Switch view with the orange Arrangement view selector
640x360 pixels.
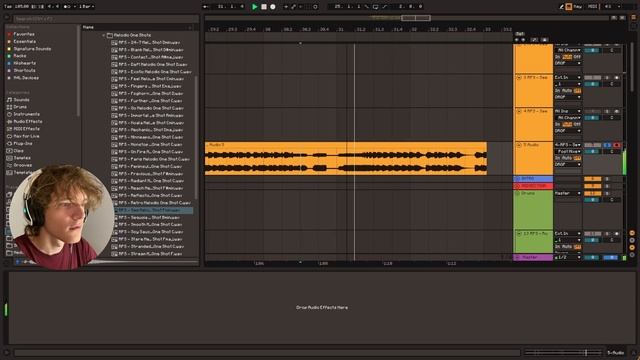633,18
